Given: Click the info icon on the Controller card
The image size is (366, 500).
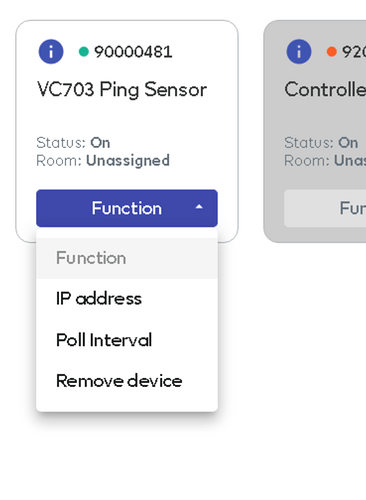Looking at the screenshot, I should click(299, 52).
